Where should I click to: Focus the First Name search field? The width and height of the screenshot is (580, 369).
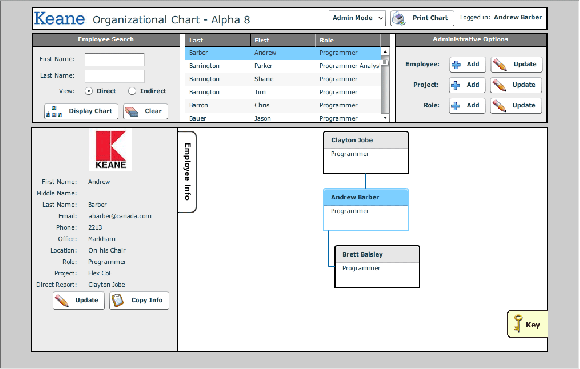(114, 60)
